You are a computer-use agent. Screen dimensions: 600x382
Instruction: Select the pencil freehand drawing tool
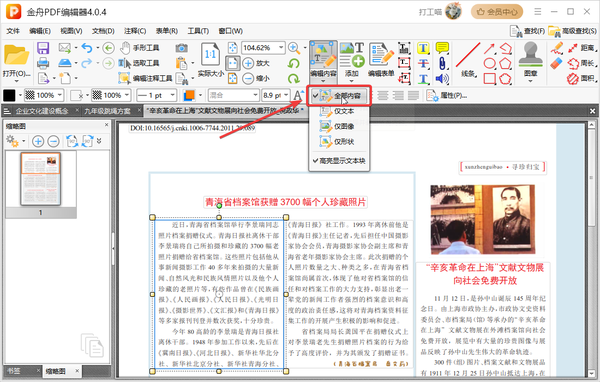[x=557, y=48]
